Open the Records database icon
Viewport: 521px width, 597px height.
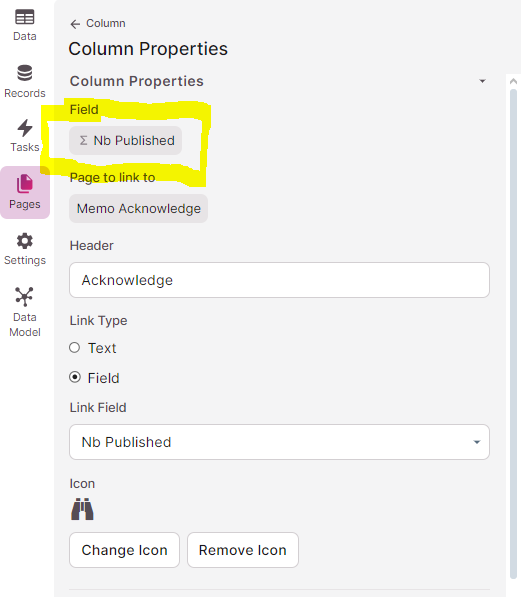pos(25,73)
